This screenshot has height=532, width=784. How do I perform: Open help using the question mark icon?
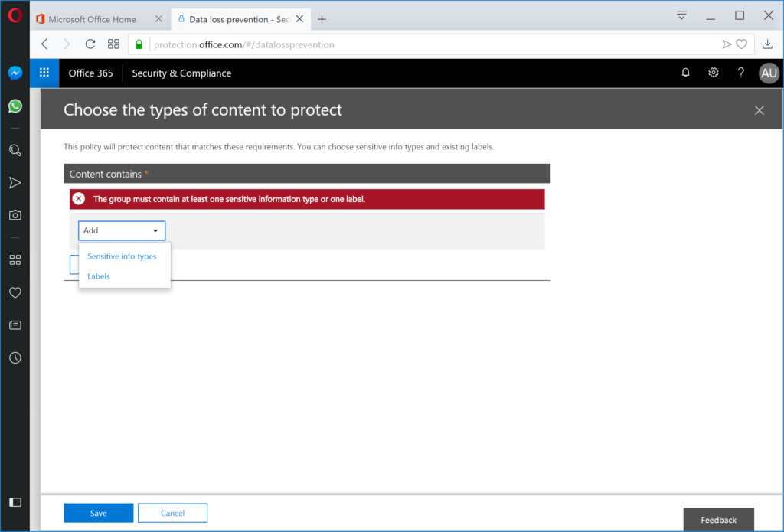(740, 73)
